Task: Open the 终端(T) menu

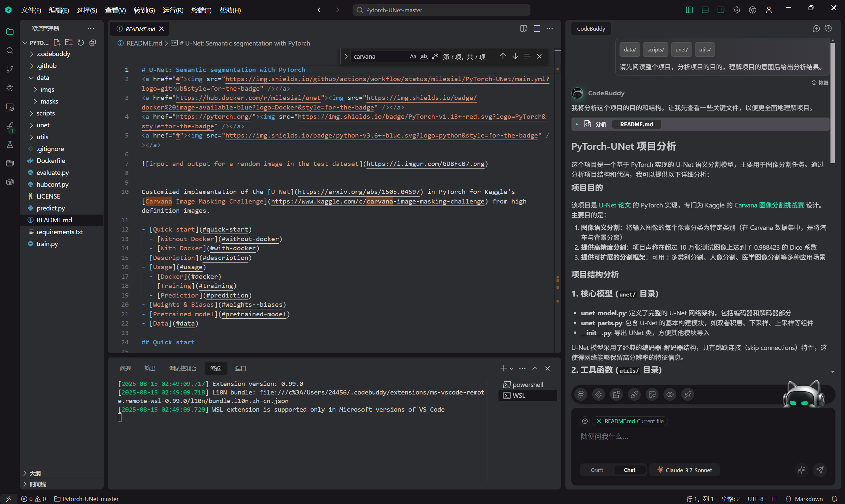Action: [201, 10]
